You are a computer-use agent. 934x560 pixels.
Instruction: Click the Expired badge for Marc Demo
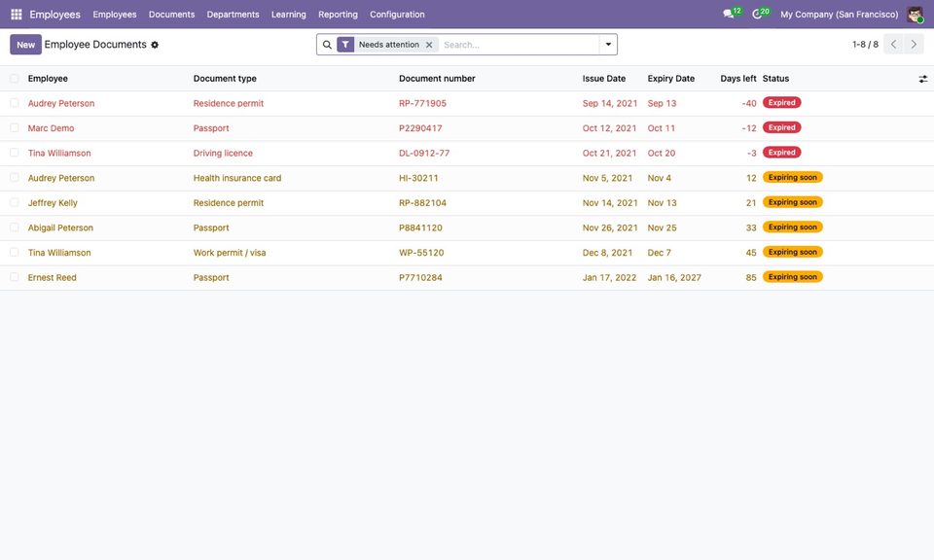(781, 127)
